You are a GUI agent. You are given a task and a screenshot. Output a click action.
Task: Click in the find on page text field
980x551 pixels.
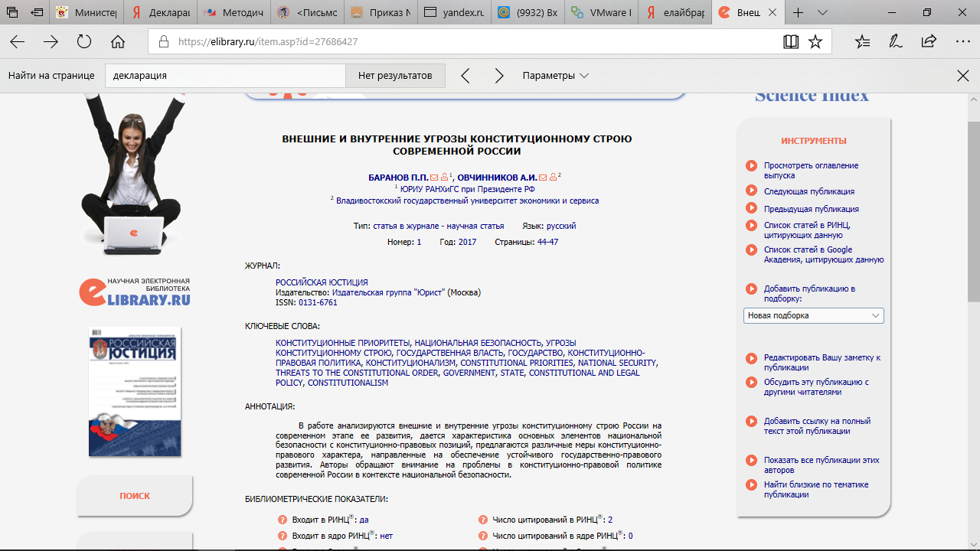point(225,76)
